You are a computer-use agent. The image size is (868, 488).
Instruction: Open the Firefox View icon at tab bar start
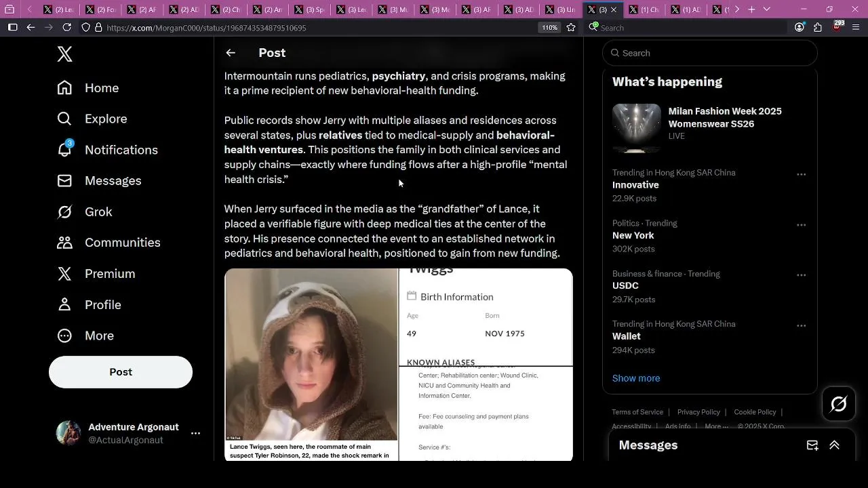coord(9,9)
